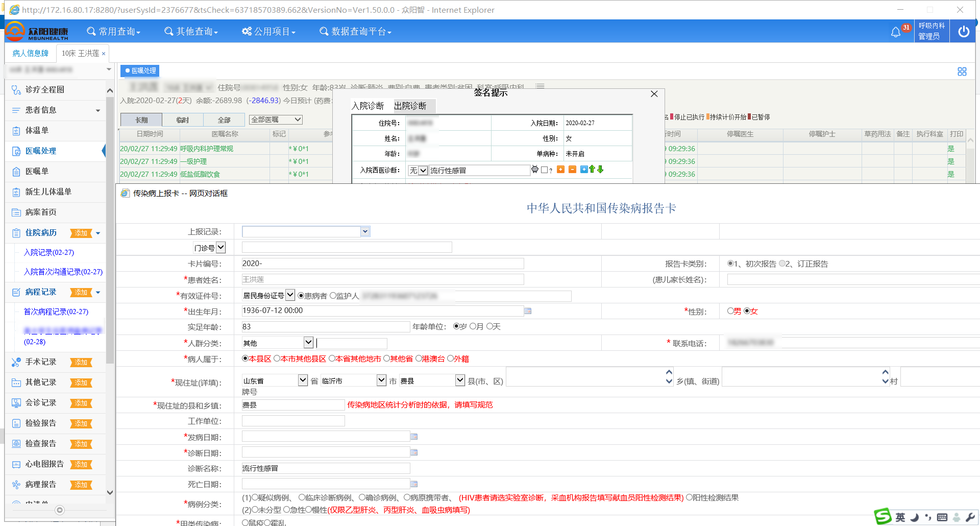Open the 全部医嘱 filter dropdown
Screen dimensions: 980x526
[276, 119]
